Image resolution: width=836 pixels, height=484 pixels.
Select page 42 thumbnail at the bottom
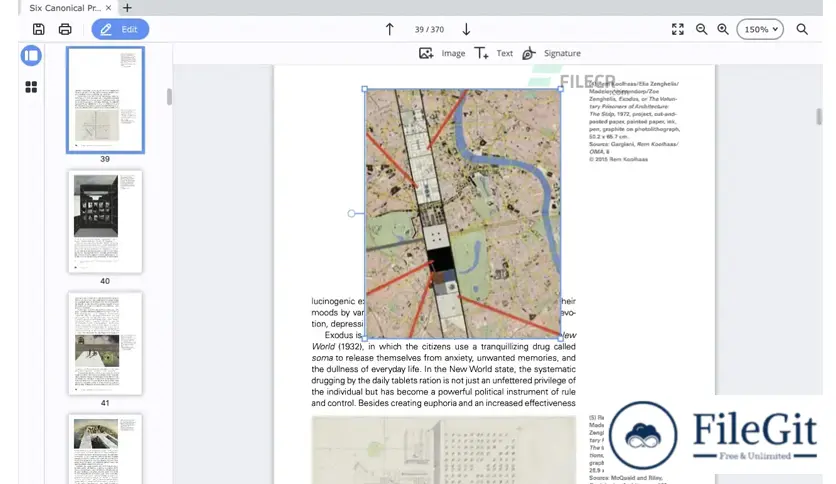(x=105, y=449)
